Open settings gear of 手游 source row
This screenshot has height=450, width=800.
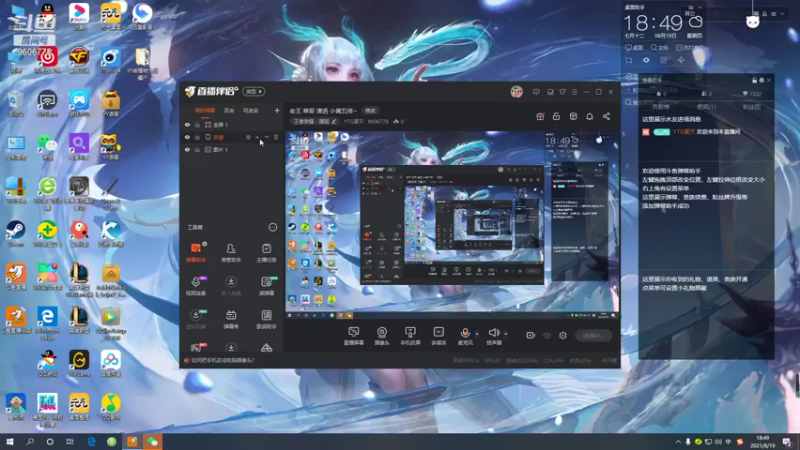[x=248, y=137]
